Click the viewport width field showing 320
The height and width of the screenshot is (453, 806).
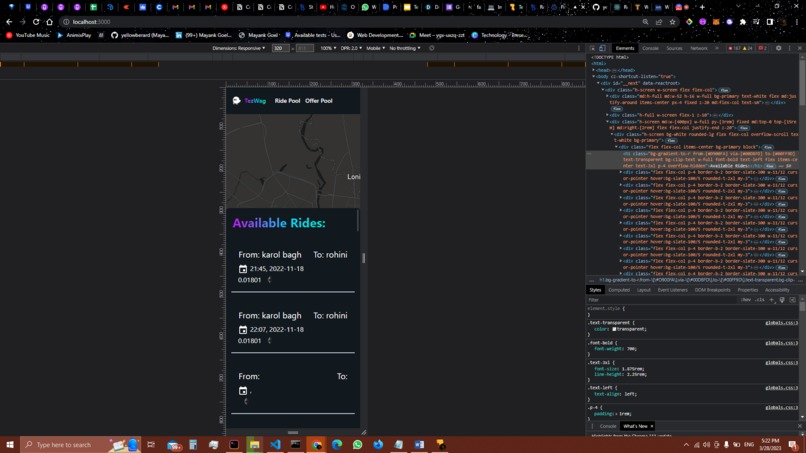[x=280, y=48]
